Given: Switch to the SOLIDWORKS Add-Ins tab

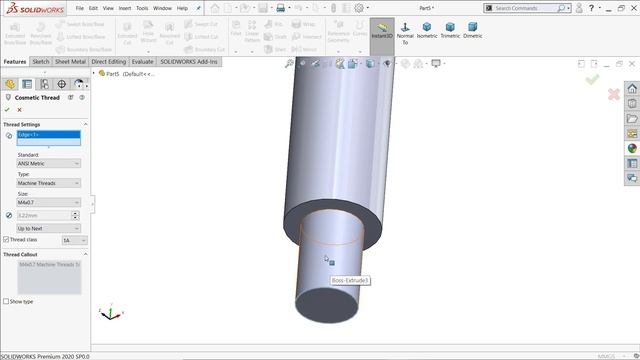Looking at the screenshot, I should (x=189, y=62).
